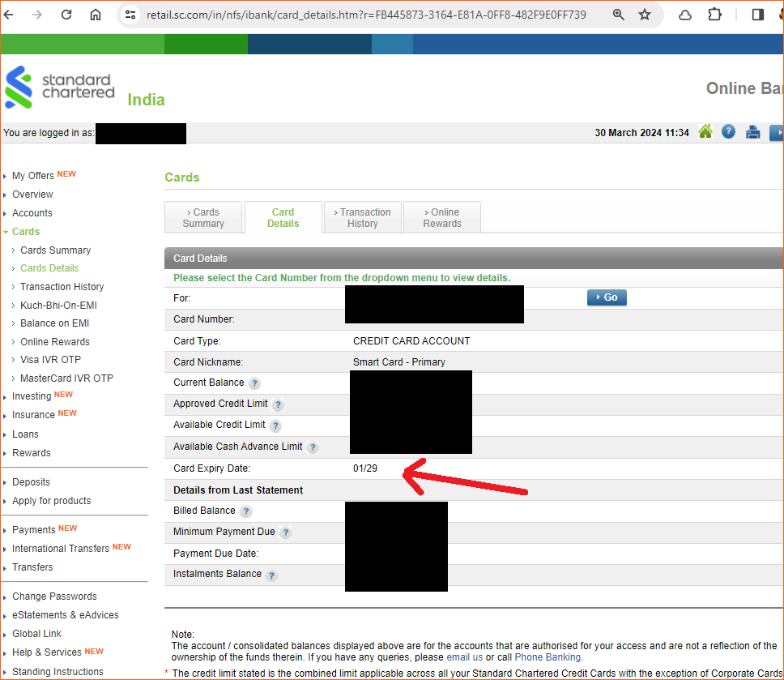Image resolution: width=784 pixels, height=680 pixels.
Task: Expand the Payments sidebar section
Action: point(33,530)
